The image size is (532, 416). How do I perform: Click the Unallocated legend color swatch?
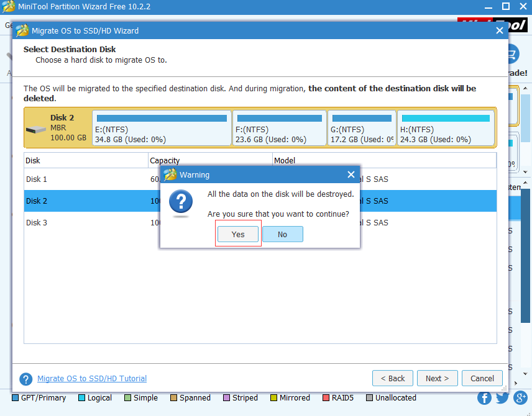(x=369, y=398)
